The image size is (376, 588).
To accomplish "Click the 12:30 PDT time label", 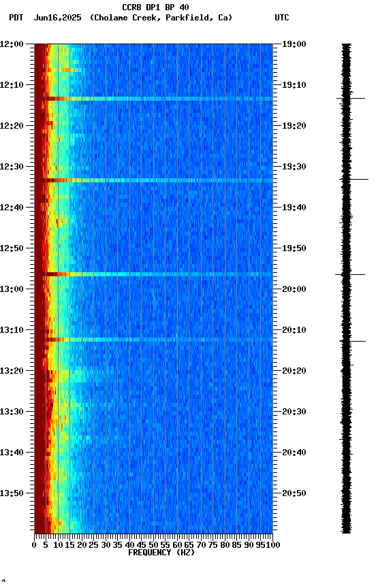I will (x=12, y=167).
